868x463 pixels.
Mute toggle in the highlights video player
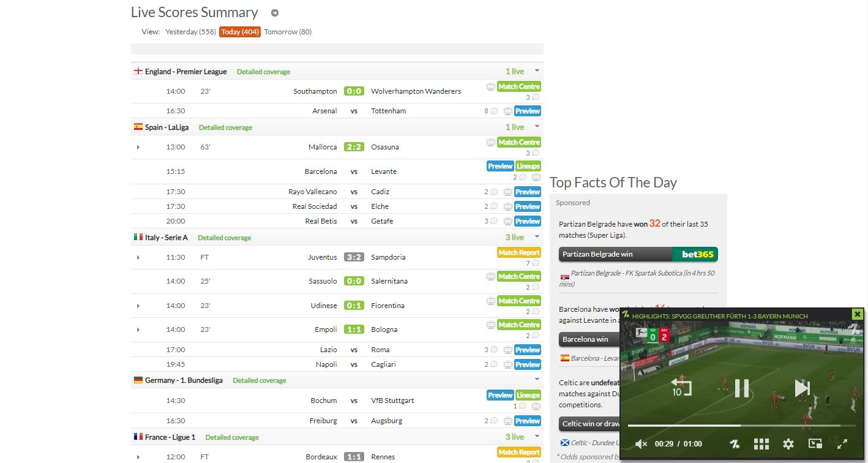point(641,444)
